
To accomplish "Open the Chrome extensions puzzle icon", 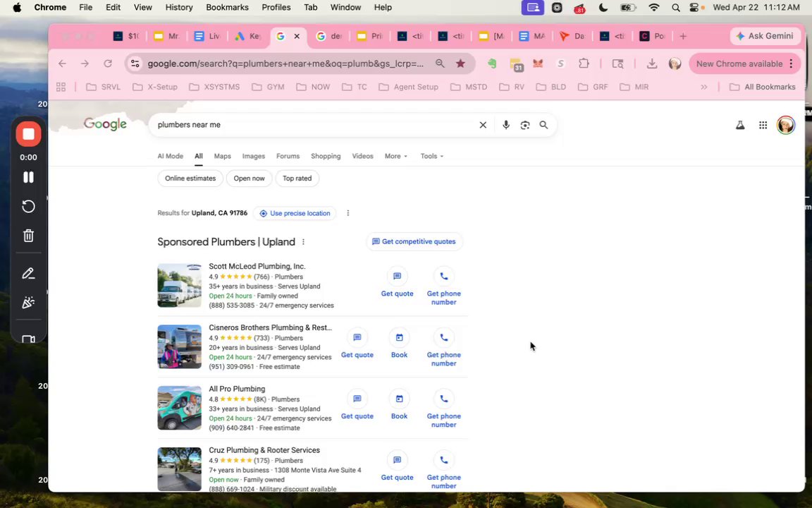I will (x=584, y=64).
